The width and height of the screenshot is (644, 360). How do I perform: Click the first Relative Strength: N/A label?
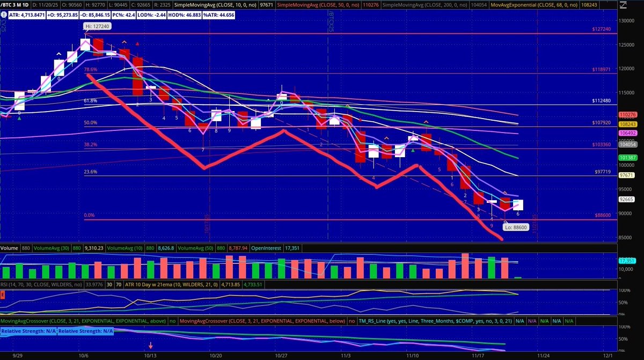click(28, 332)
